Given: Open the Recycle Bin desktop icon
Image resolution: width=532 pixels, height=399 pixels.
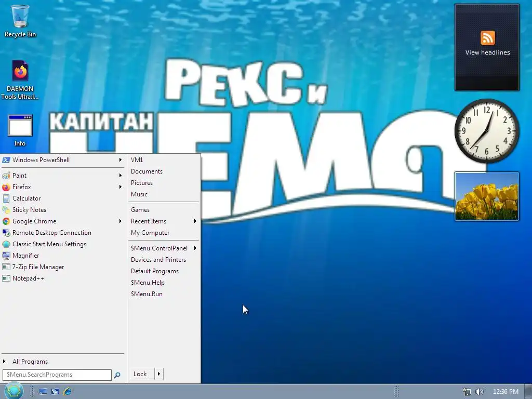Looking at the screenshot, I should [20, 21].
